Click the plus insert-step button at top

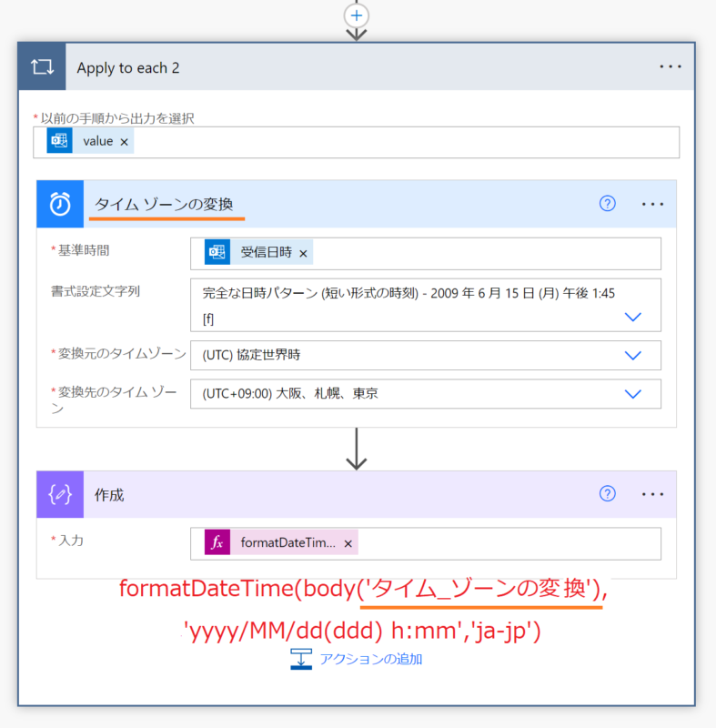click(357, 15)
